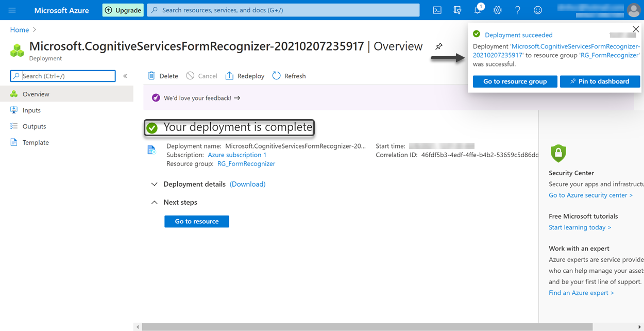The image size is (644, 331).
Task: Click the horizontal scrollbar track
Action: pos(367,327)
